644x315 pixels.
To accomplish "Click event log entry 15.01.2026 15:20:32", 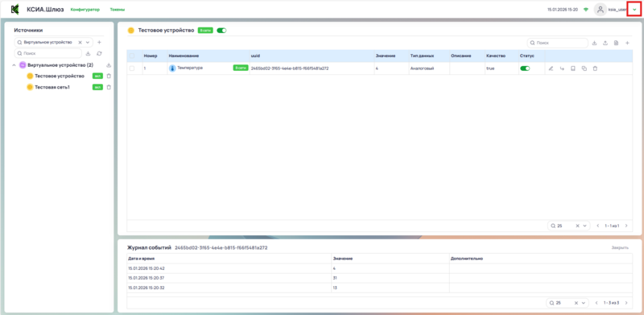I will [147, 288].
